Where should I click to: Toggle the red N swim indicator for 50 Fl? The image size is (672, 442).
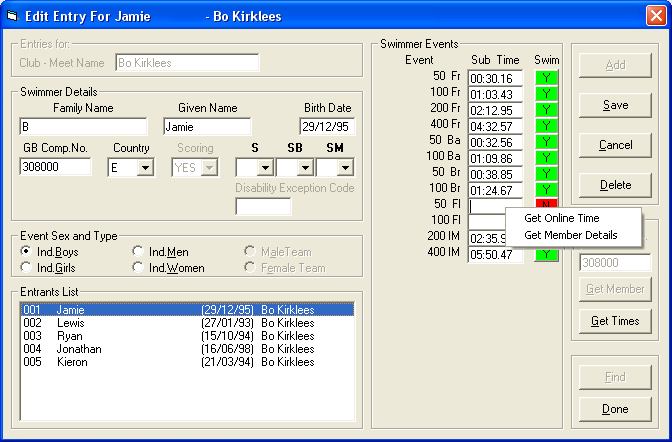547,205
